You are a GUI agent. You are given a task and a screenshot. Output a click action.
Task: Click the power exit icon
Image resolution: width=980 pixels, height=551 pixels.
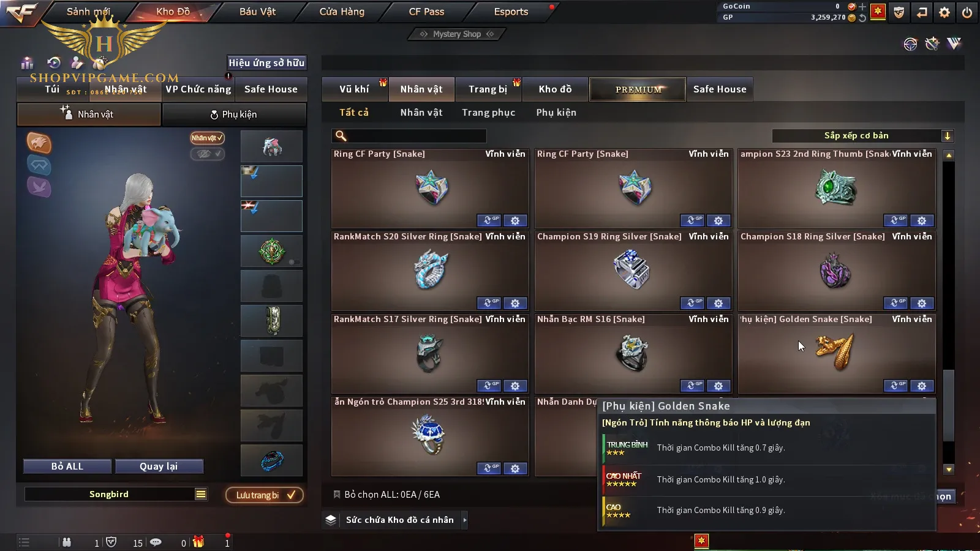(x=967, y=12)
